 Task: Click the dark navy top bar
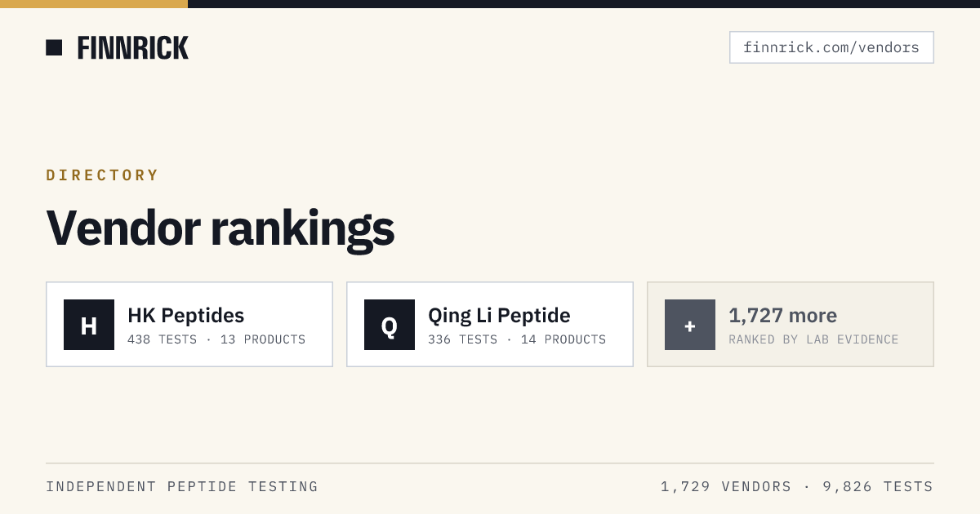(584, 4)
